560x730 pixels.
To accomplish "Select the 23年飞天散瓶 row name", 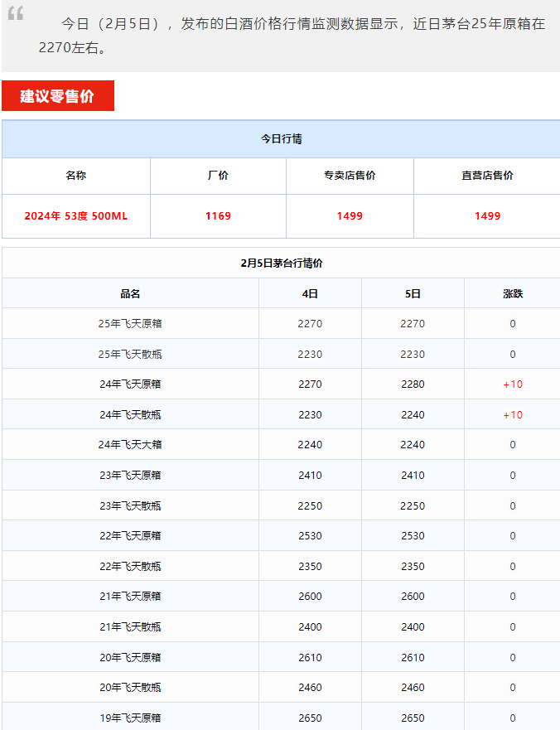I will [x=130, y=506].
